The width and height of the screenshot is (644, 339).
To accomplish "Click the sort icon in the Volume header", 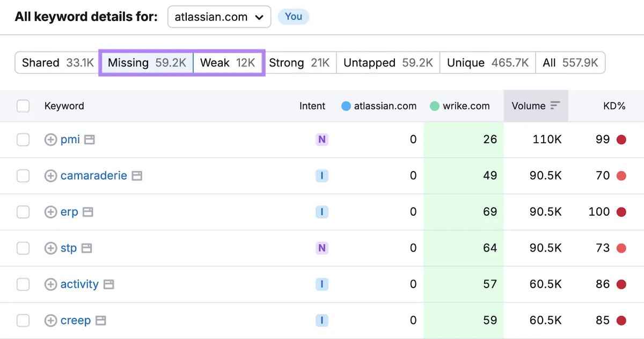I will click(555, 106).
